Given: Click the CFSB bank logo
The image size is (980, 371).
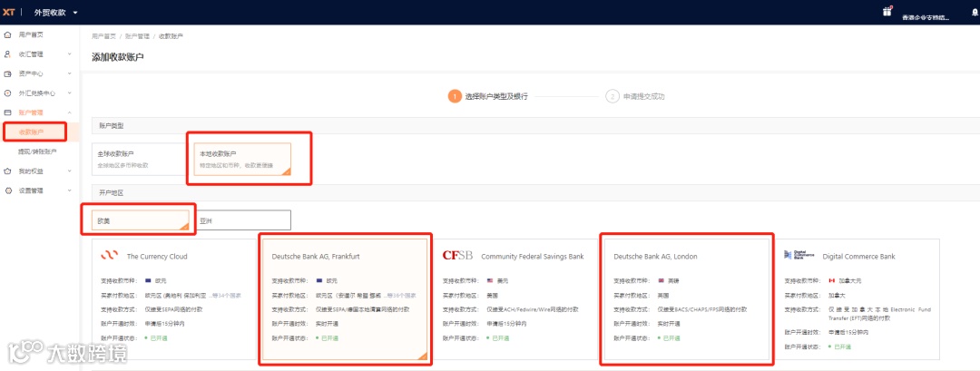Looking at the screenshot, I should tap(457, 256).
